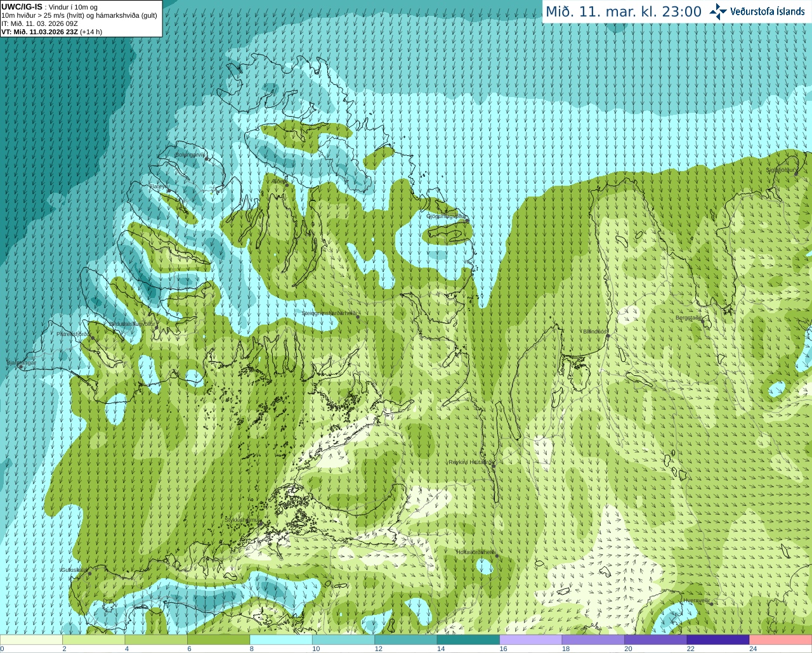This screenshot has height=653, width=812.
Task: Click the Bergstaðir station dot
Action: [703, 321]
